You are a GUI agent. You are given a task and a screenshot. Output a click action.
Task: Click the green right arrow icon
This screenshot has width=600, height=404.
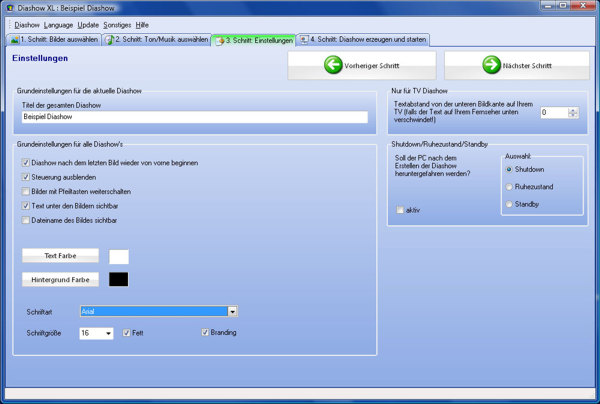pyautogui.click(x=491, y=65)
